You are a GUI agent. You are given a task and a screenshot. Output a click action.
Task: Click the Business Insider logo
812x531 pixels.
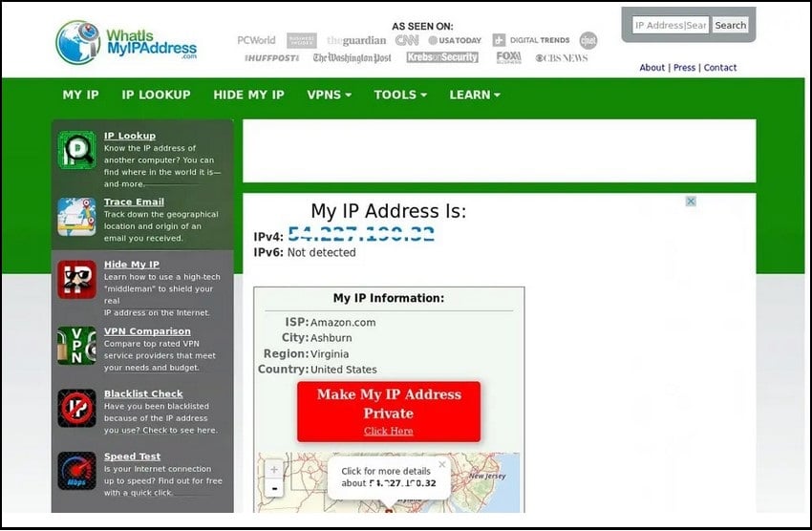[x=301, y=40]
